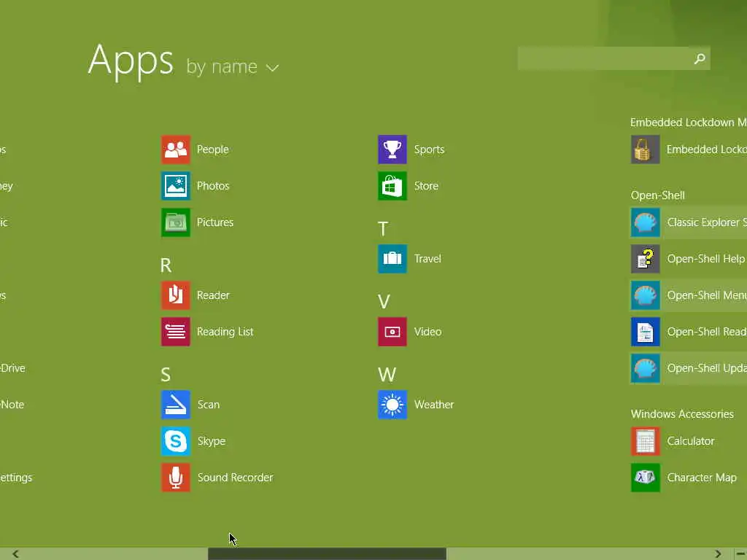Open the Open-Shell Readme document icon

(x=646, y=332)
